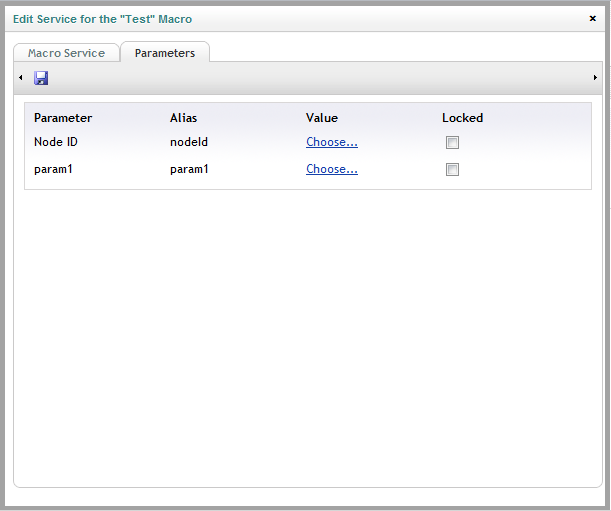Select the Node ID parameter label

pyautogui.click(x=56, y=142)
